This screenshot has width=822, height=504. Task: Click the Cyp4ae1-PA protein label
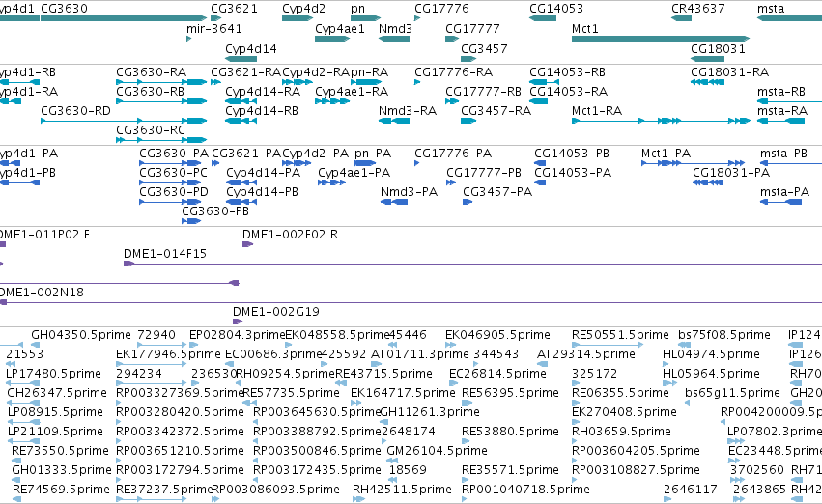coord(354,173)
